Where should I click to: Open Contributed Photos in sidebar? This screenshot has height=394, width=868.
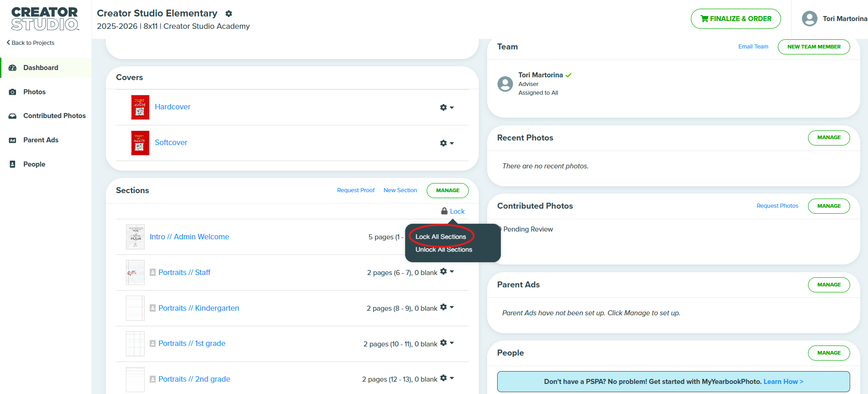[x=54, y=116]
